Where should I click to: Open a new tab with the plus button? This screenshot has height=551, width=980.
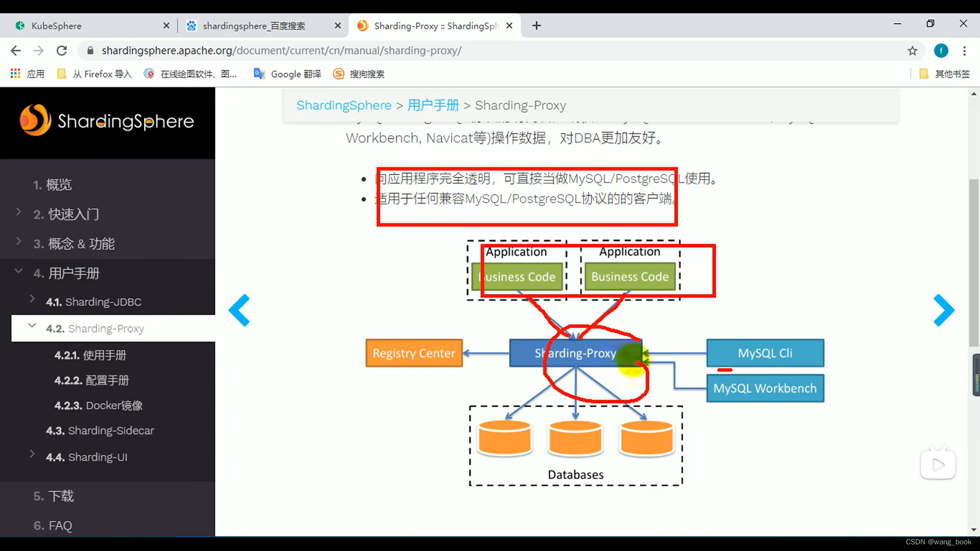click(x=536, y=26)
